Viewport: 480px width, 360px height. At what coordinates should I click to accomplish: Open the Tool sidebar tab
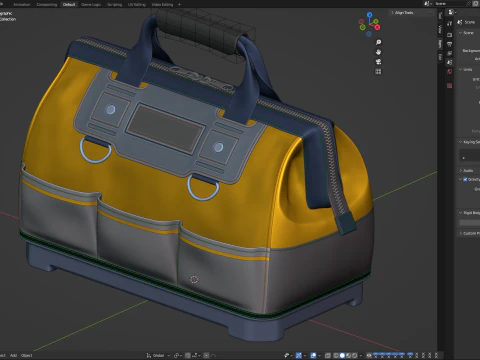(440, 15)
